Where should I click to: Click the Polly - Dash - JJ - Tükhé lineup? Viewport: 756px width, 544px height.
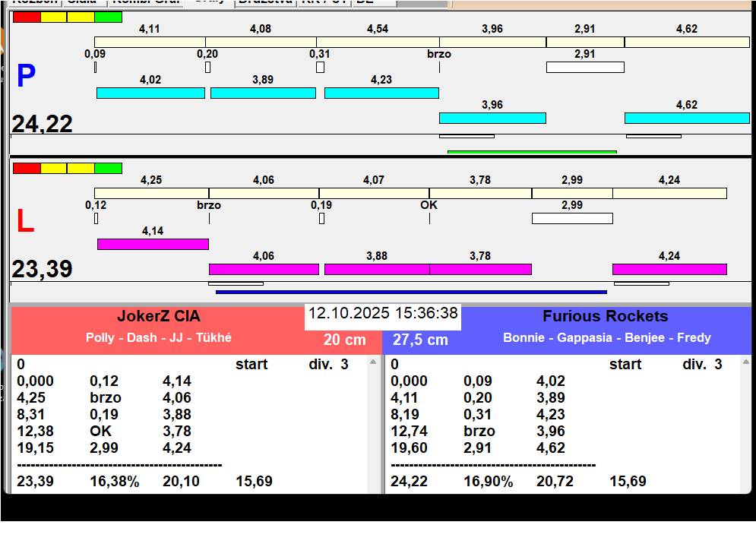(x=159, y=337)
